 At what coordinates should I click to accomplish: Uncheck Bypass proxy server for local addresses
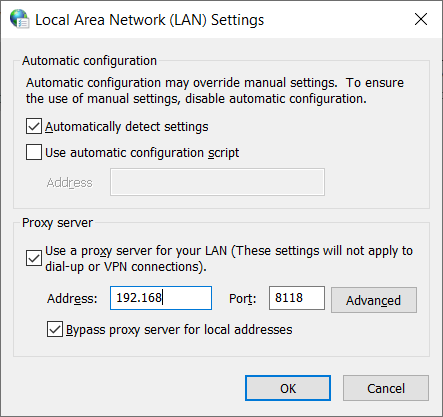click(55, 329)
